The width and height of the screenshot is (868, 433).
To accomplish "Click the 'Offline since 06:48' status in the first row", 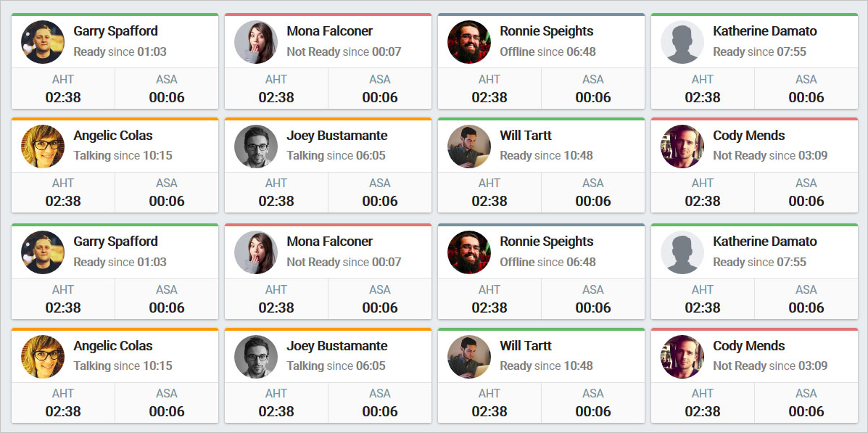I will tap(548, 52).
